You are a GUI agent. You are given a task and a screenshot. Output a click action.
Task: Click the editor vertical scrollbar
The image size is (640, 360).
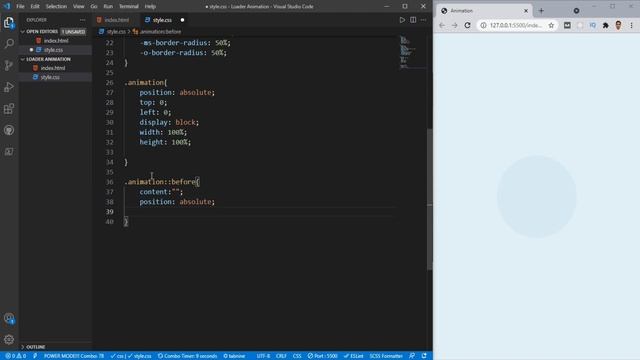click(429, 199)
